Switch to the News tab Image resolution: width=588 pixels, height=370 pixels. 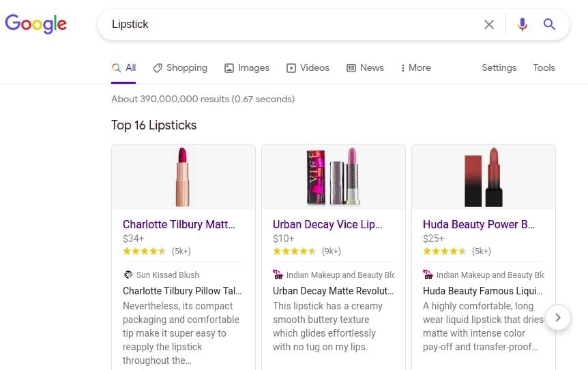pyautogui.click(x=365, y=67)
